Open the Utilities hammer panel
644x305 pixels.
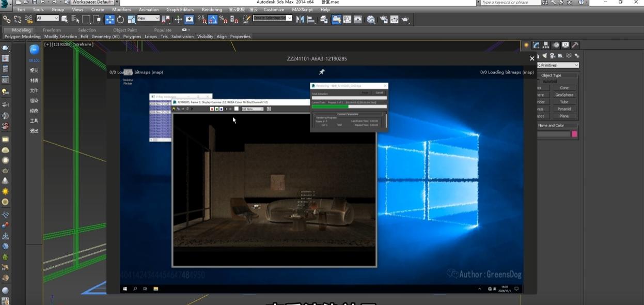tap(575, 45)
